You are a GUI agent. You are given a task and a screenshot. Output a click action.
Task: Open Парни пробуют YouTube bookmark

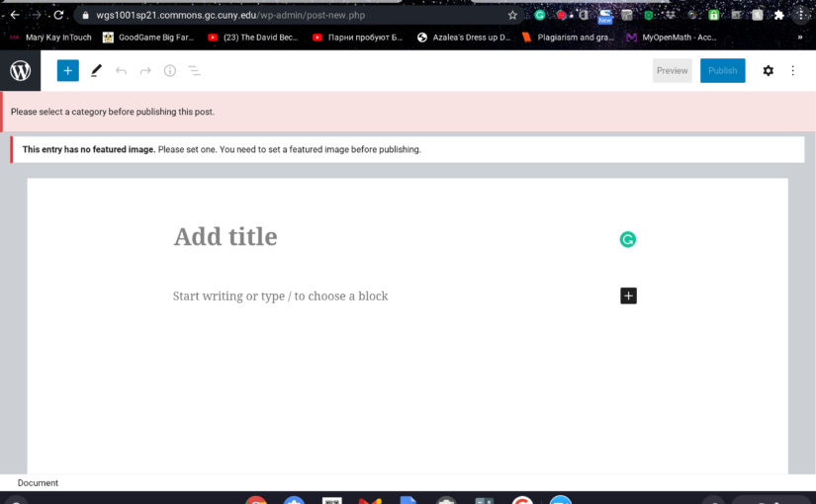[x=357, y=38]
